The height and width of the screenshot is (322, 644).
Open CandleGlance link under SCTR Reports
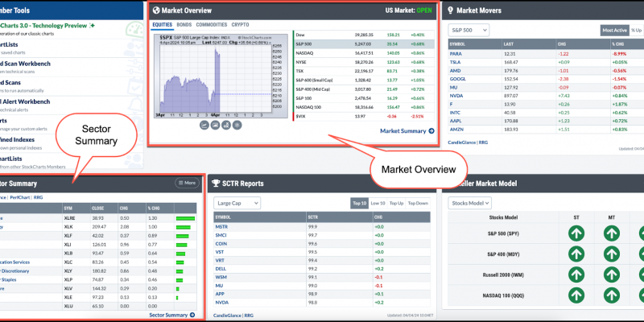[228, 316]
